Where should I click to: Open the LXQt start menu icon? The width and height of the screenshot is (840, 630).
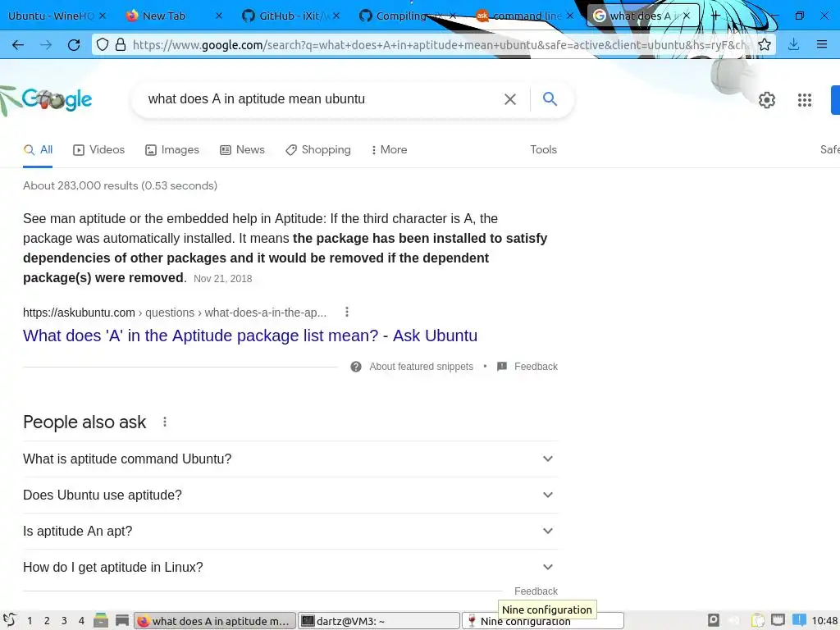(9, 620)
